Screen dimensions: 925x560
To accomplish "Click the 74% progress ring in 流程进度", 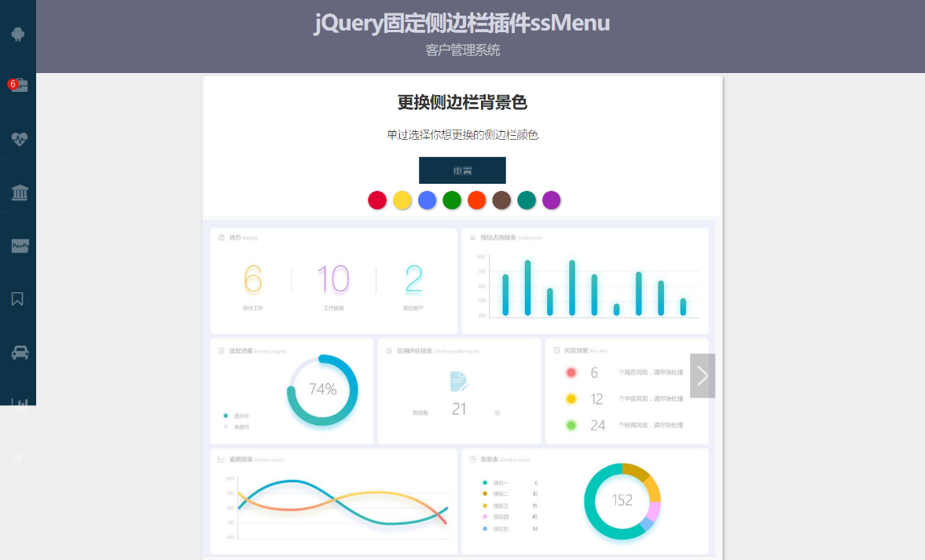I will click(x=323, y=389).
